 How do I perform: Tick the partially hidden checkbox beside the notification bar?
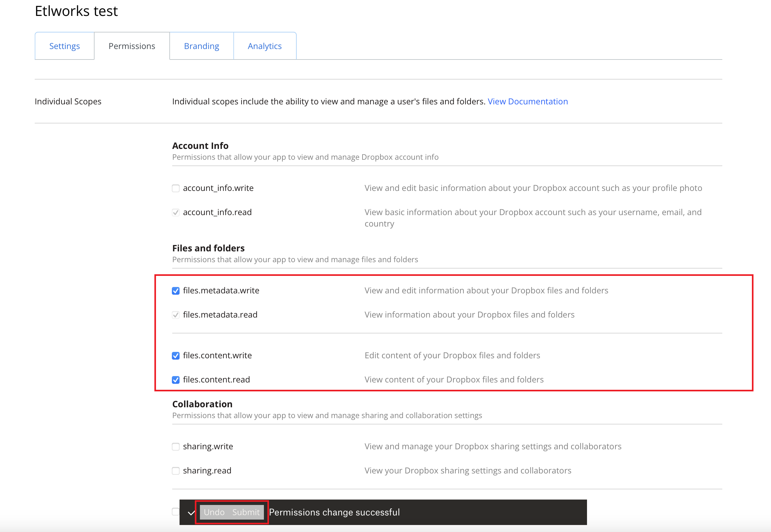(x=175, y=511)
